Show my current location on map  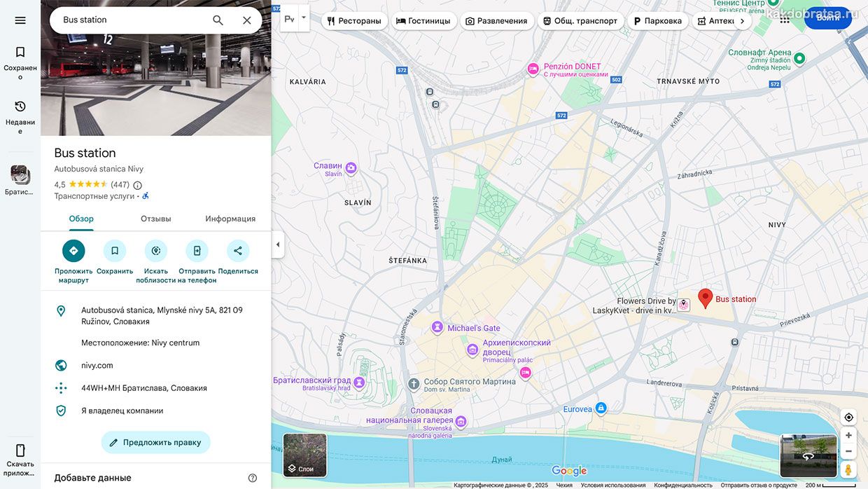click(848, 418)
